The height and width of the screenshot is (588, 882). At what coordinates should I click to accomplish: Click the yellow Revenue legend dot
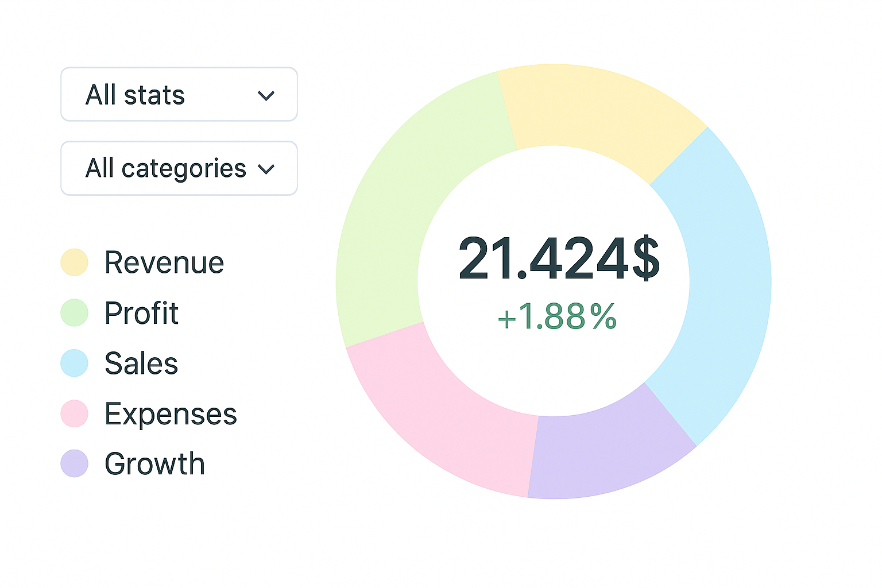[75, 262]
